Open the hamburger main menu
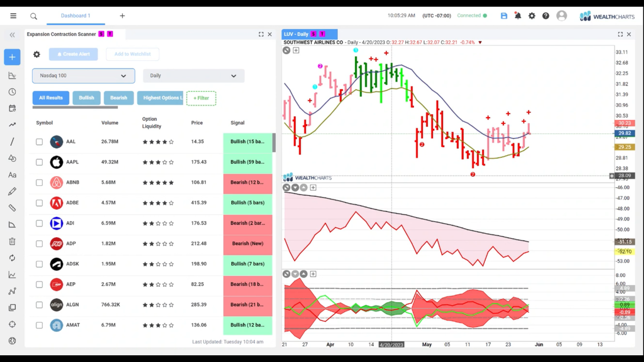The image size is (644, 362). pos(13,16)
